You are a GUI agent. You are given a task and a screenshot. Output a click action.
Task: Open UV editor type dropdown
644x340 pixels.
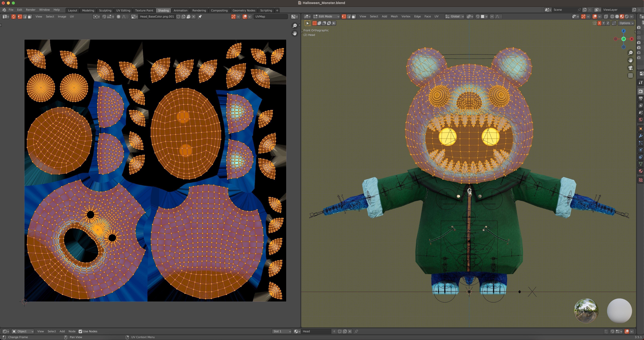pyautogui.click(x=6, y=16)
